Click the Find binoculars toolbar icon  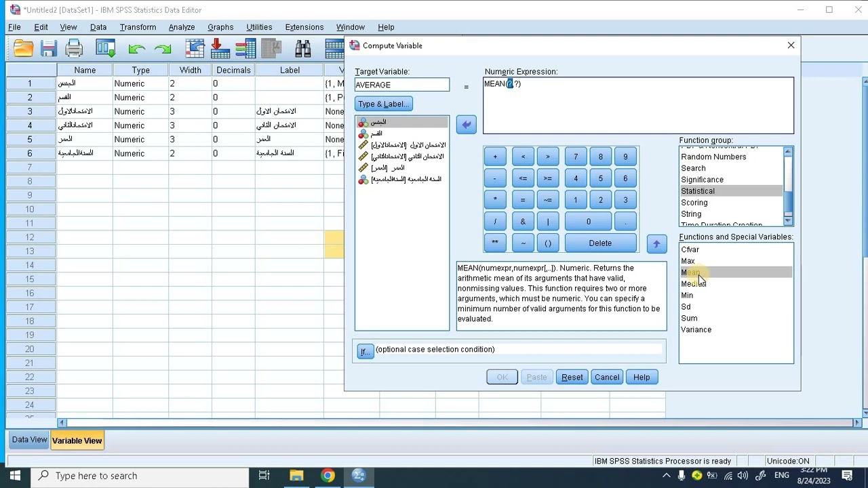303,48
